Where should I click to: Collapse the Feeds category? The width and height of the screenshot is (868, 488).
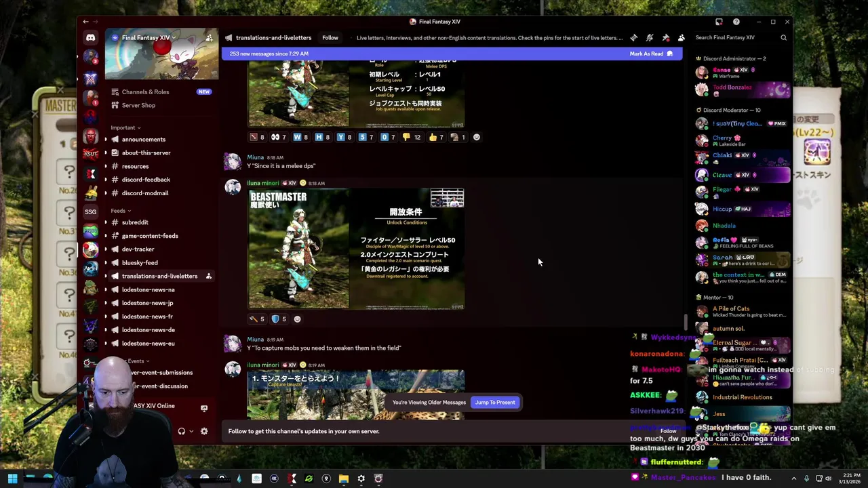point(121,211)
